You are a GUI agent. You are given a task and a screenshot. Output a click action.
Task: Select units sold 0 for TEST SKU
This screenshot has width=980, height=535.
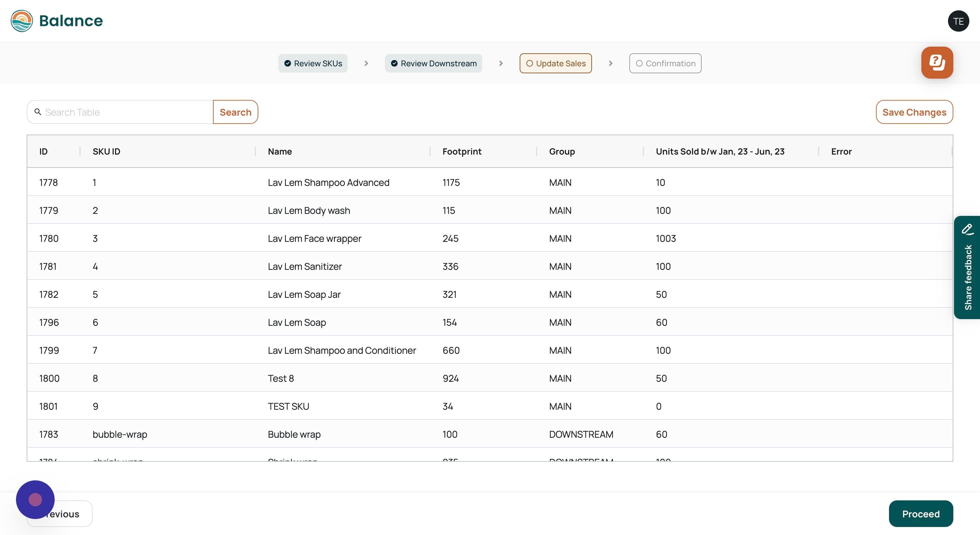coord(659,406)
